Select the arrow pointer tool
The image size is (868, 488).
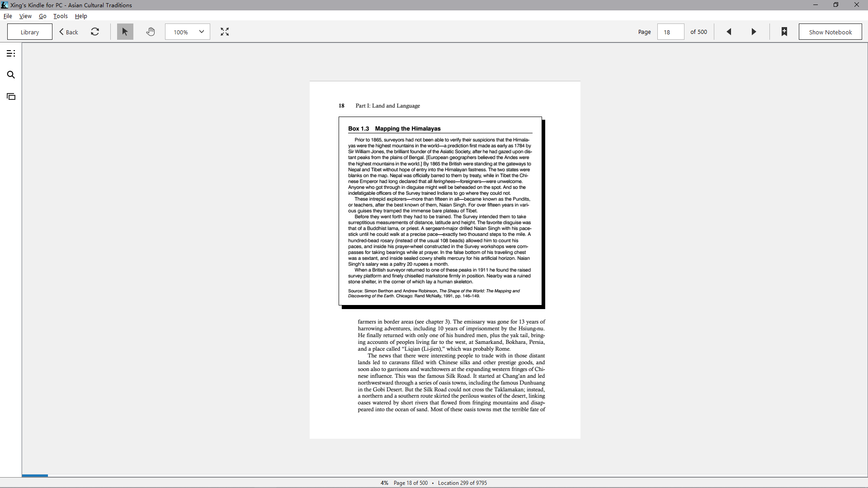click(x=125, y=32)
